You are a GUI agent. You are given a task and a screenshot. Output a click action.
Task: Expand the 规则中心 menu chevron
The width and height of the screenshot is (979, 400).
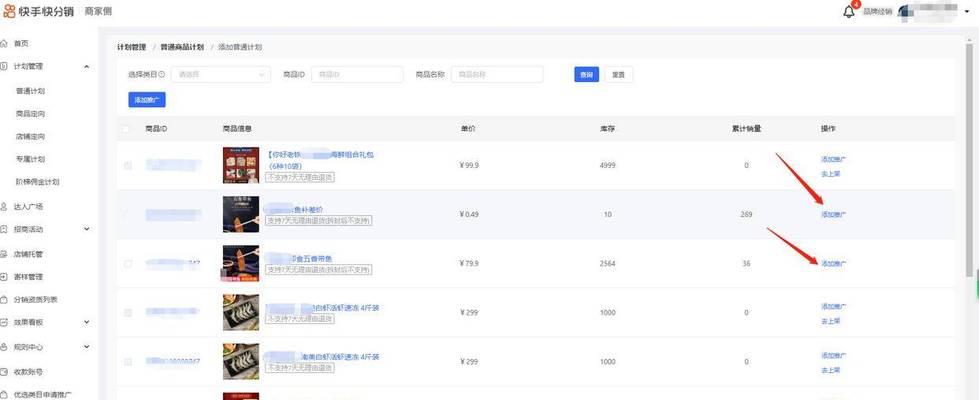86,346
